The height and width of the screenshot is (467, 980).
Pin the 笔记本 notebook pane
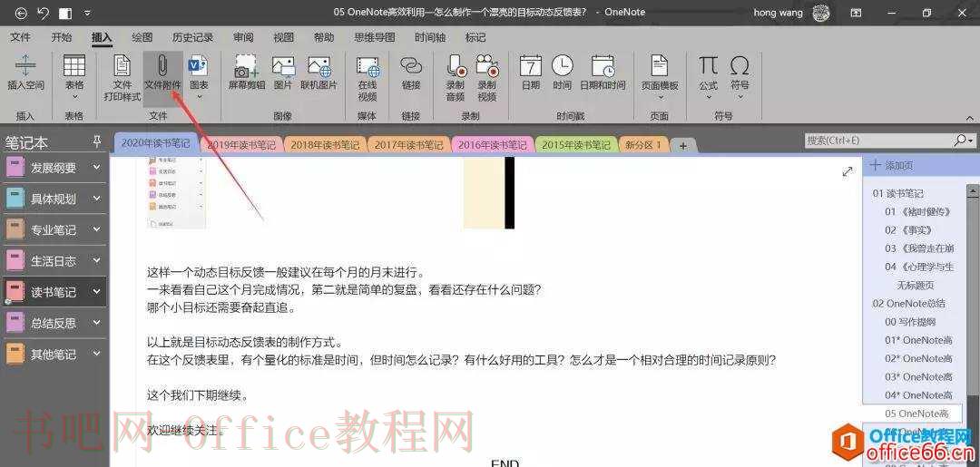coord(97,141)
